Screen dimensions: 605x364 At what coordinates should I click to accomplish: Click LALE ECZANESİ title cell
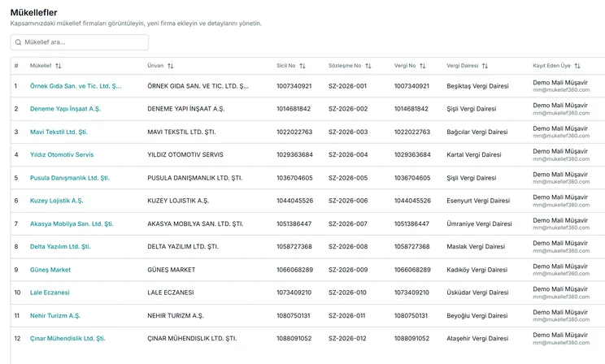coord(171,292)
